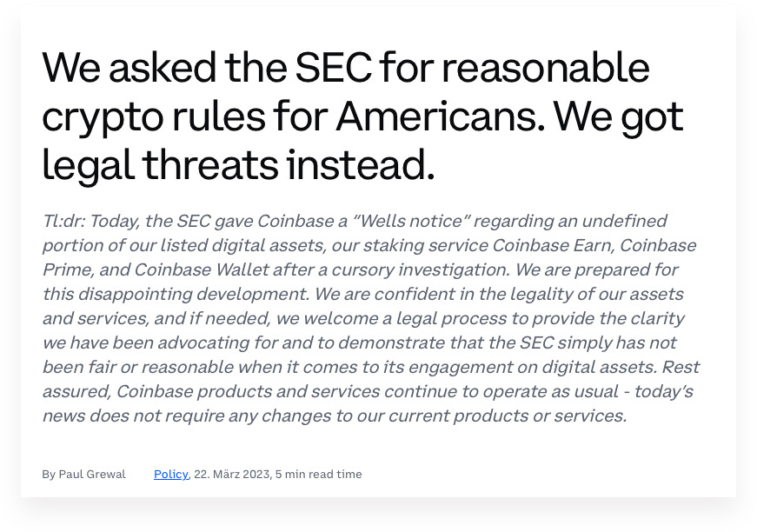Click the quoted phrase 'Wells notice'
This screenshot has height=532, width=757.
tap(411, 221)
